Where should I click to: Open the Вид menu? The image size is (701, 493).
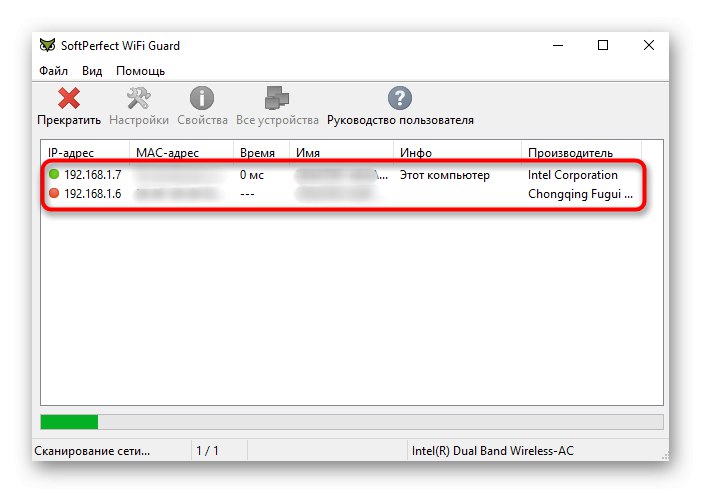tap(92, 71)
